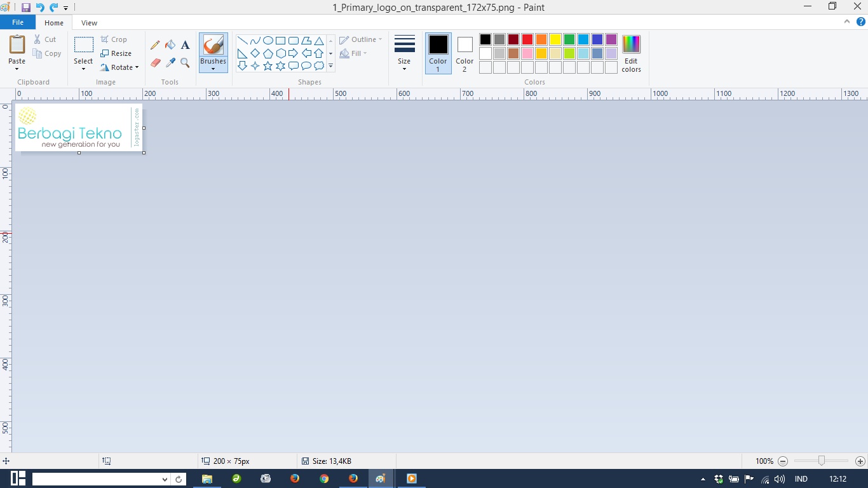This screenshot has height=488, width=868.
Task: Select the Curve shape
Action: click(x=255, y=41)
